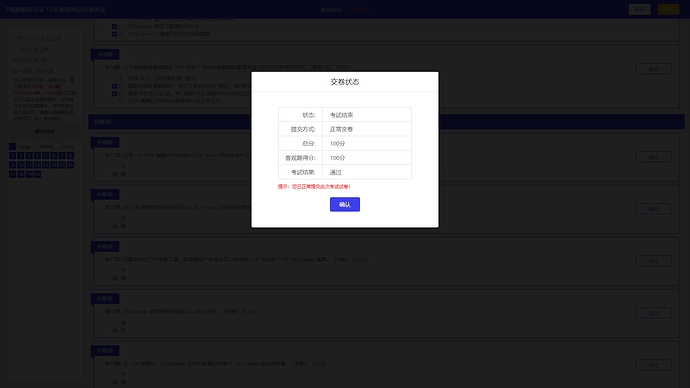The height and width of the screenshot is (388, 690).
Task: Open question 5 from the number grid
Action: 46,156
